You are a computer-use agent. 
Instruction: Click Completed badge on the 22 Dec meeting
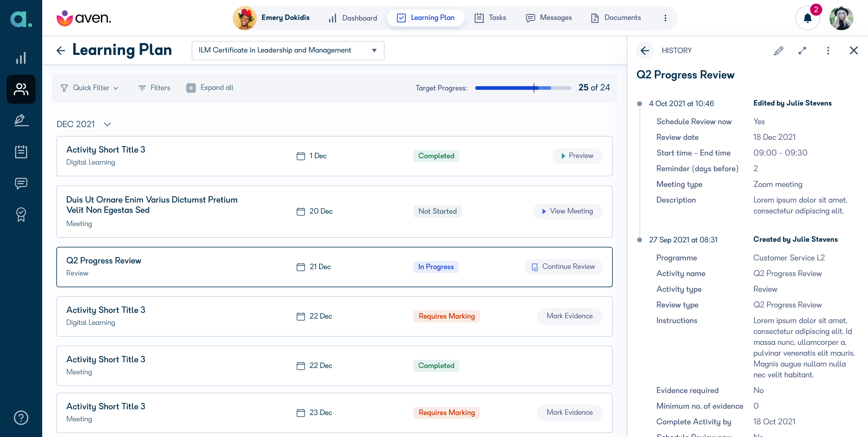click(436, 366)
